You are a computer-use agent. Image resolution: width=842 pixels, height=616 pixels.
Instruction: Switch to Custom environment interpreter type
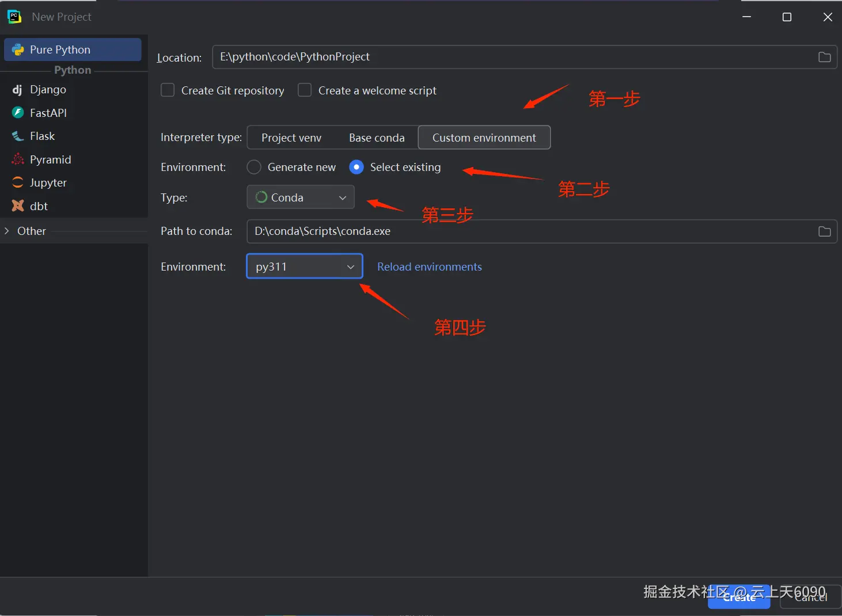(x=484, y=138)
